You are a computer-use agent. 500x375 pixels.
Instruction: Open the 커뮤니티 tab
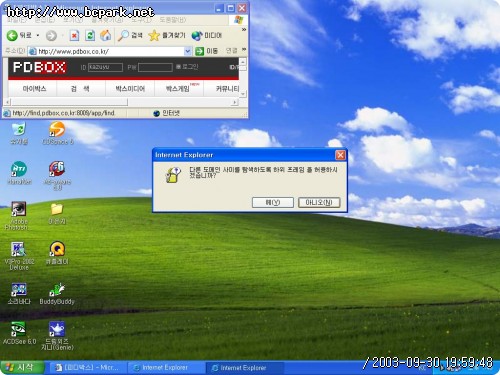pos(227,89)
